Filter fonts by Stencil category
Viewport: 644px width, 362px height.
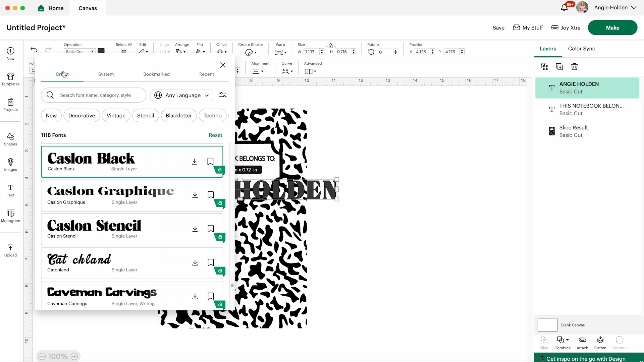[146, 116]
